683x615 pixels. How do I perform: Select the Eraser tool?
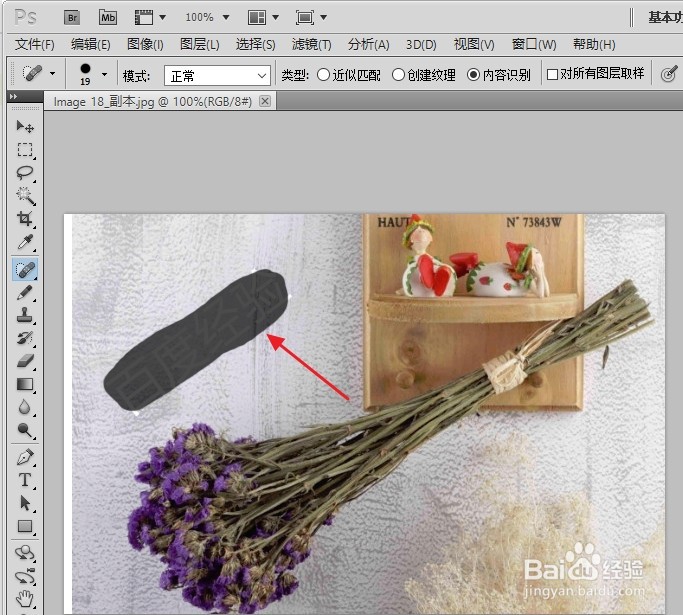coord(25,361)
